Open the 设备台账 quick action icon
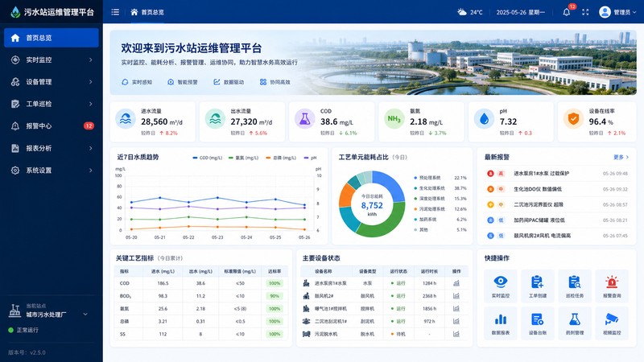This screenshot has height=362, width=644. point(537,319)
